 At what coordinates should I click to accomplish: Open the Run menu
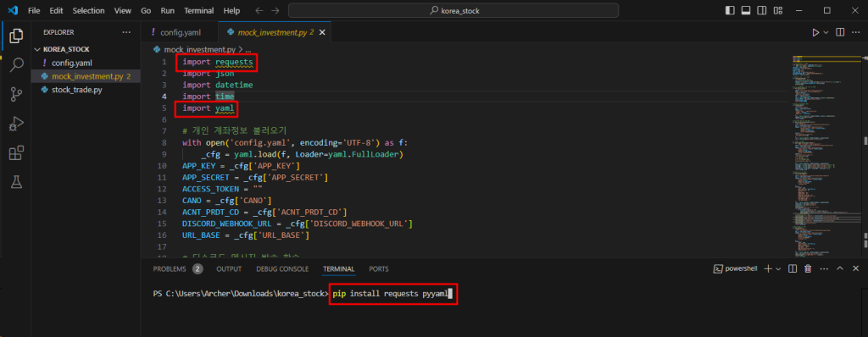pos(167,10)
